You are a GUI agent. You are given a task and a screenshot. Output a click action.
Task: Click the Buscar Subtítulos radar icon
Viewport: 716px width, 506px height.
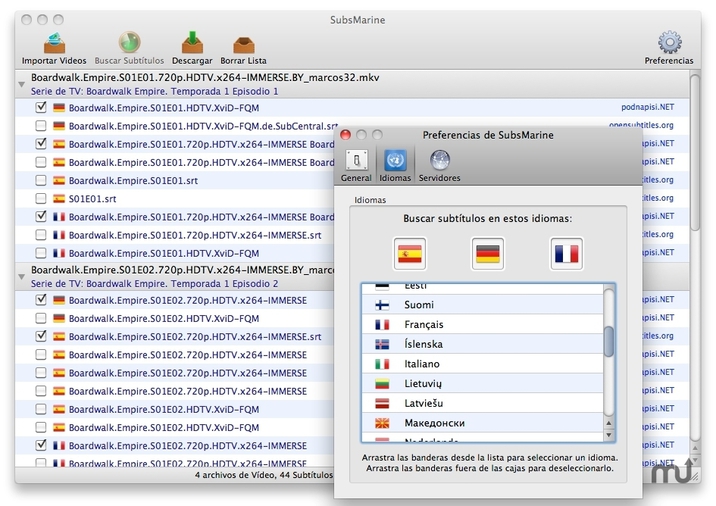(x=128, y=42)
